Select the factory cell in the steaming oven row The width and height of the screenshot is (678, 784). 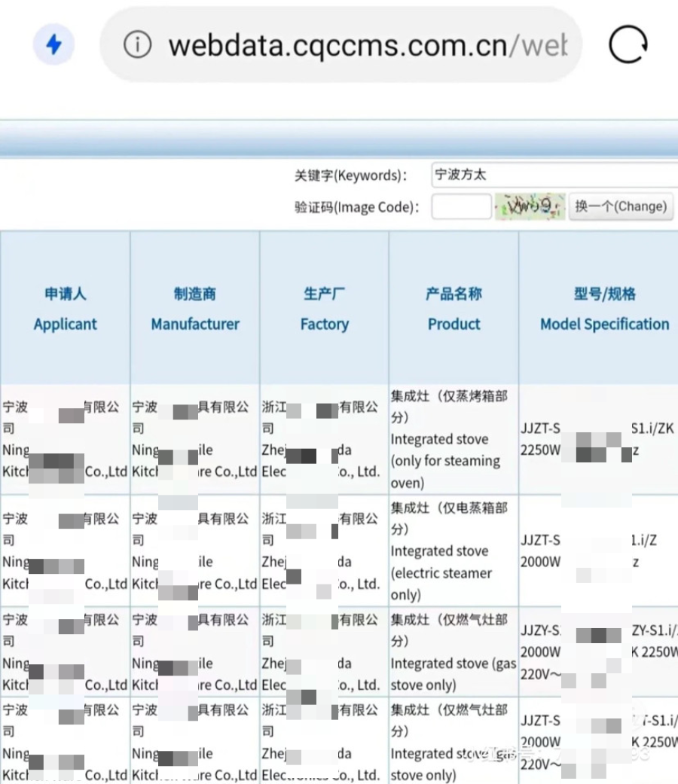(325, 440)
